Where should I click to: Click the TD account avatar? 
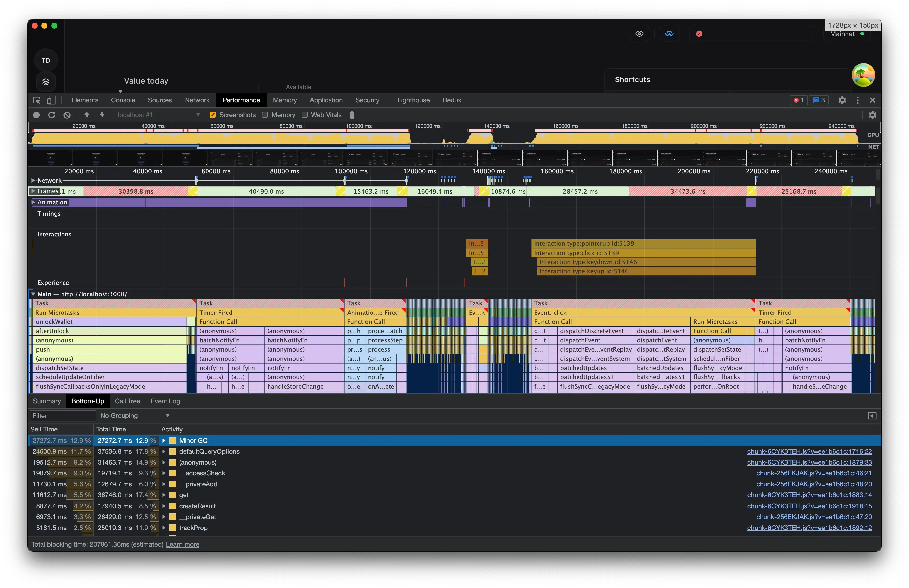(x=46, y=60)
